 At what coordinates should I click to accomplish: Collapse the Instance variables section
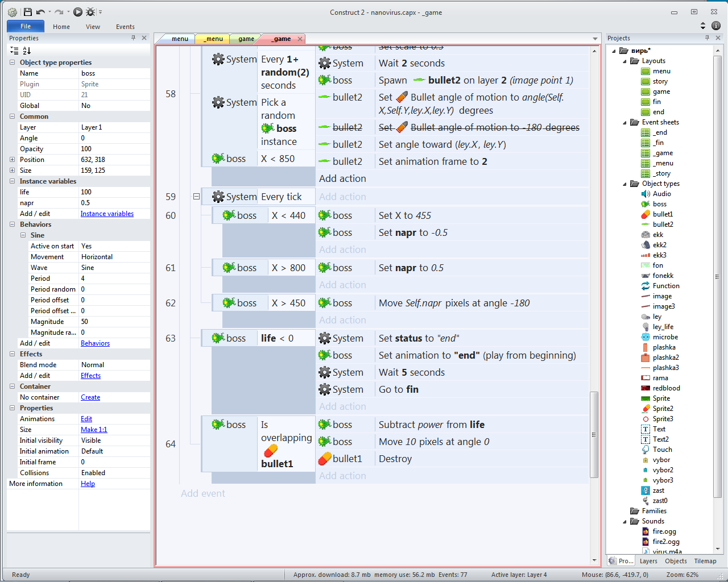coord(12,181)
